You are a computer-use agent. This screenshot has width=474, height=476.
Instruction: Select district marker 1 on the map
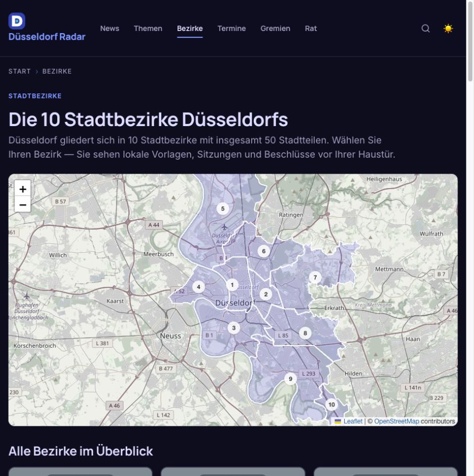(x=232, y=285)
